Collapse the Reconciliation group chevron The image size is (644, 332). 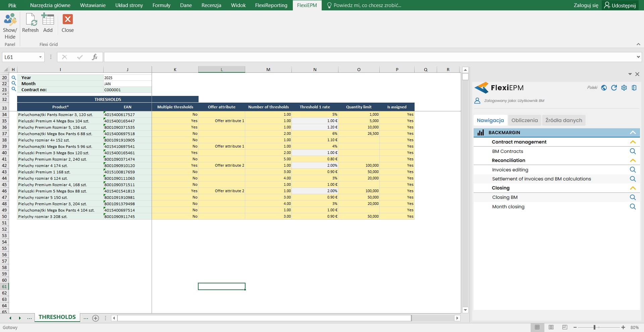pyautogui.click(x=633, y=161)
